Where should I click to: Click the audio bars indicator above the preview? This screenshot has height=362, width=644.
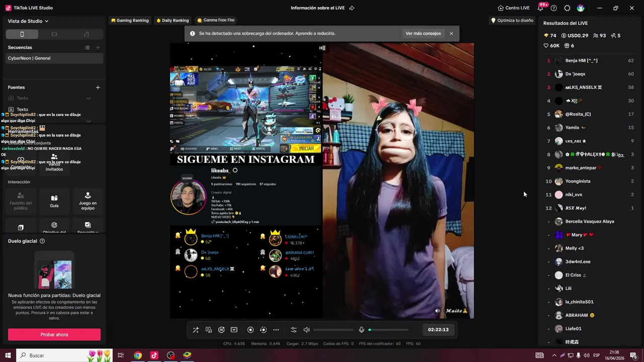pyautogui.click(x=322, y=48)
